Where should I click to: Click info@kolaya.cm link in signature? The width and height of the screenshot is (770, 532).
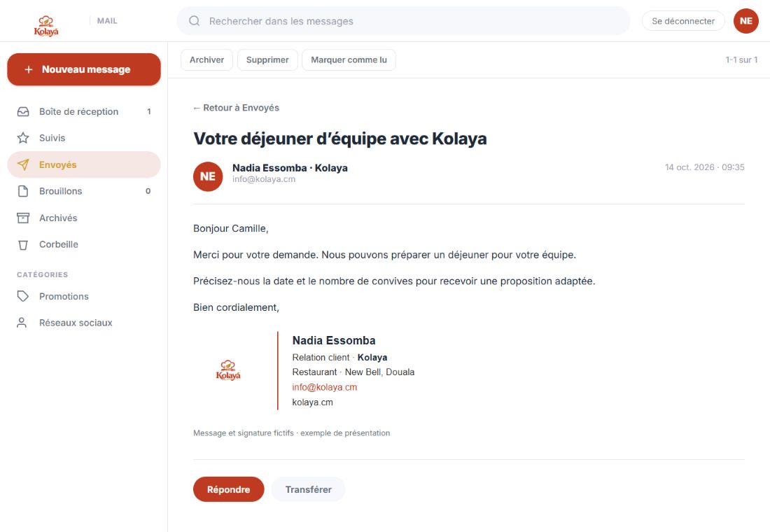click(x=325, y=387)
